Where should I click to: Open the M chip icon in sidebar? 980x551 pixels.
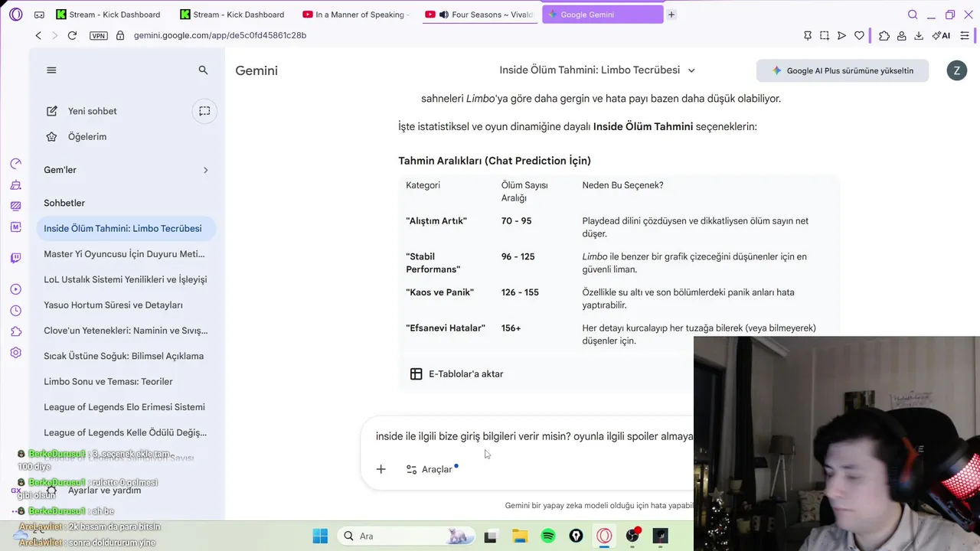(x=16, y=227)
